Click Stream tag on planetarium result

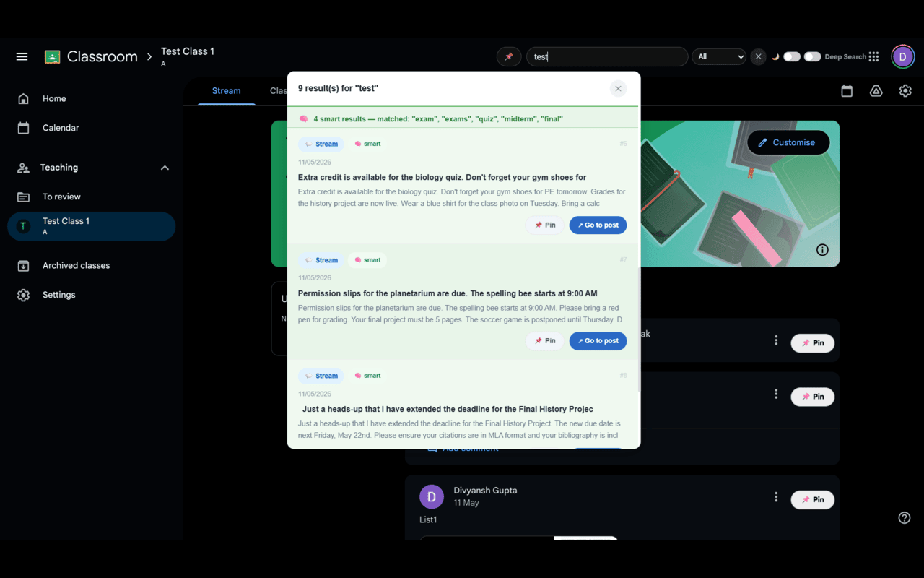(321, 260)
